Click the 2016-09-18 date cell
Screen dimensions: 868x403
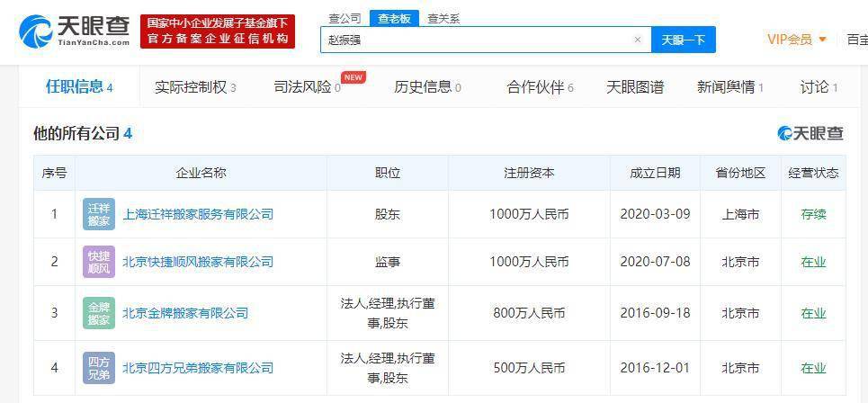click(x=655, y=313)
